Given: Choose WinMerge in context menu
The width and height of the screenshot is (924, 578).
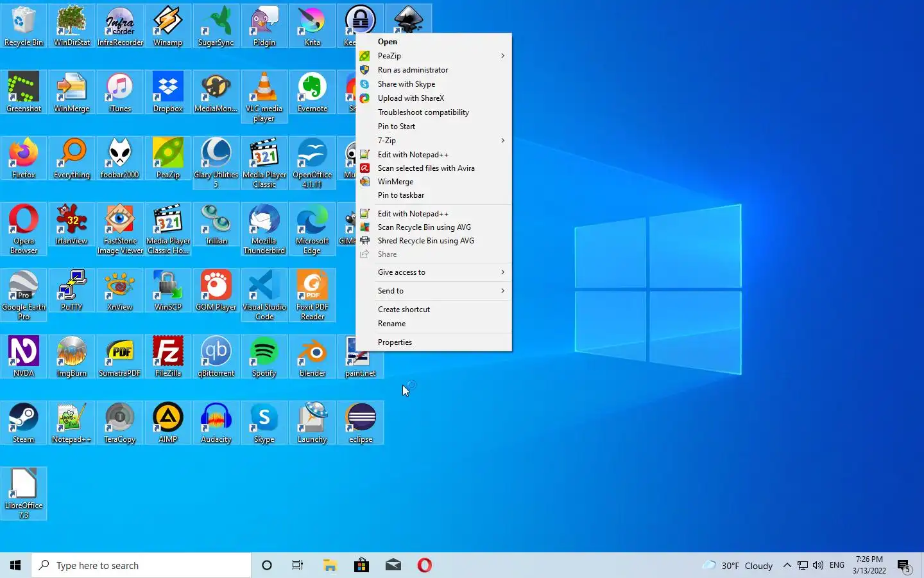Looking at the screenshot, I should coord(434,182).
